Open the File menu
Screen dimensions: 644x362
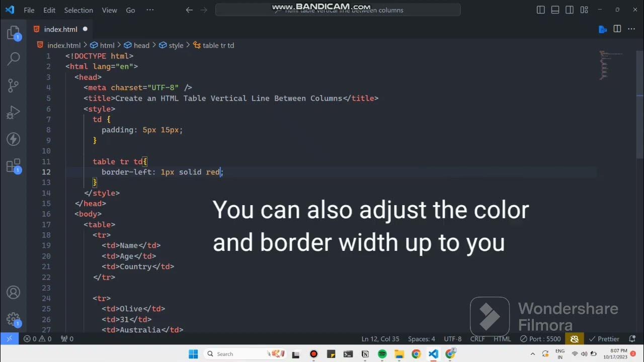point(29,10)
